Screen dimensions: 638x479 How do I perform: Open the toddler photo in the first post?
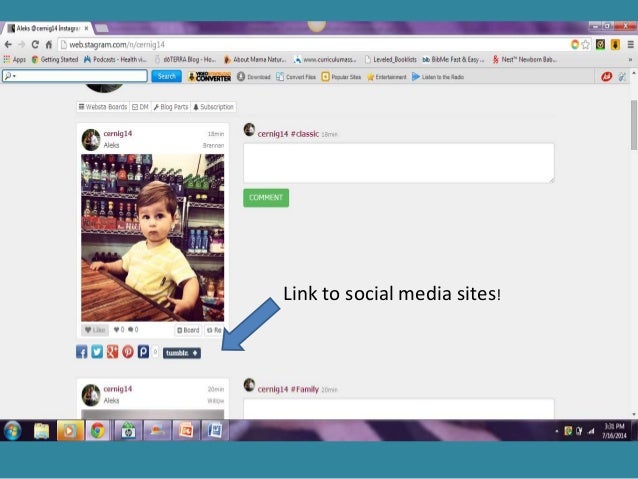coord(153,238)
